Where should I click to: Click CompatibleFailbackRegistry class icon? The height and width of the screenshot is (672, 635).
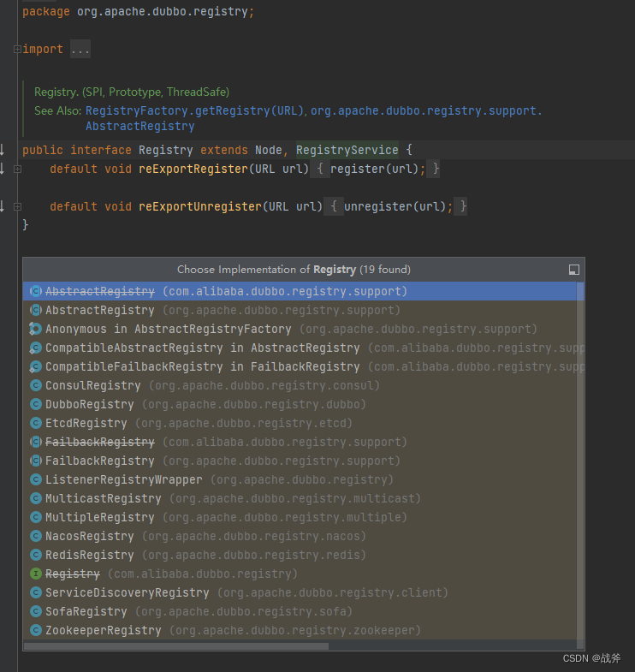click(36, 366)
